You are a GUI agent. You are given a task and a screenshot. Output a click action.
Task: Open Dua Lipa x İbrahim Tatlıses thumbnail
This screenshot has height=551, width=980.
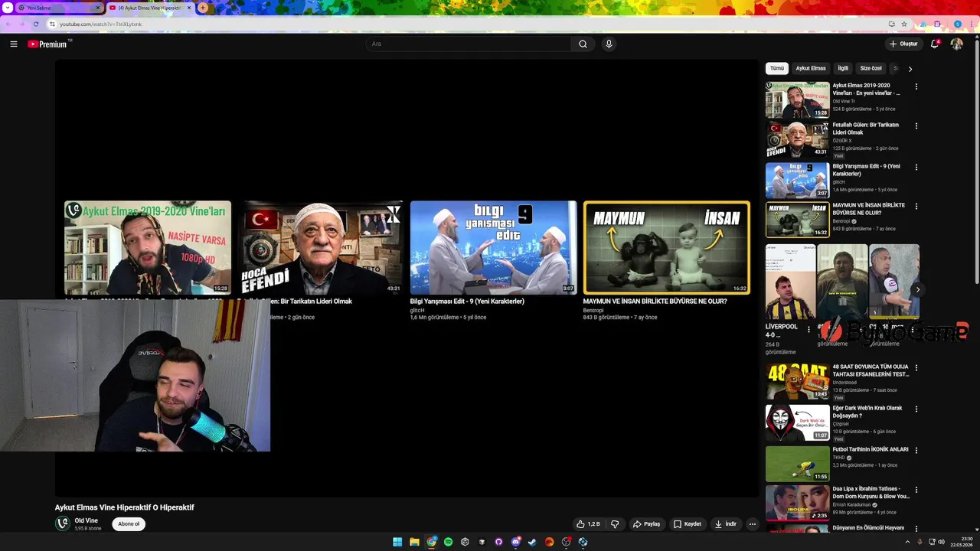[797, 502]
